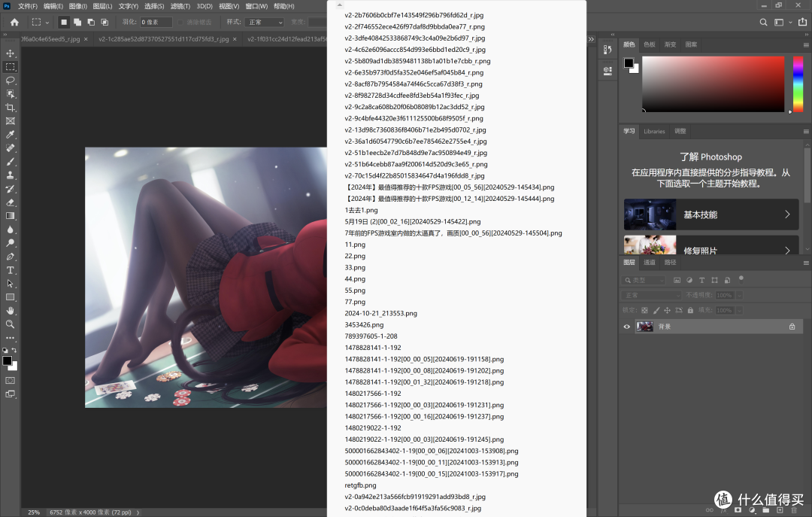Click the Share export icon

pos(803,23)
